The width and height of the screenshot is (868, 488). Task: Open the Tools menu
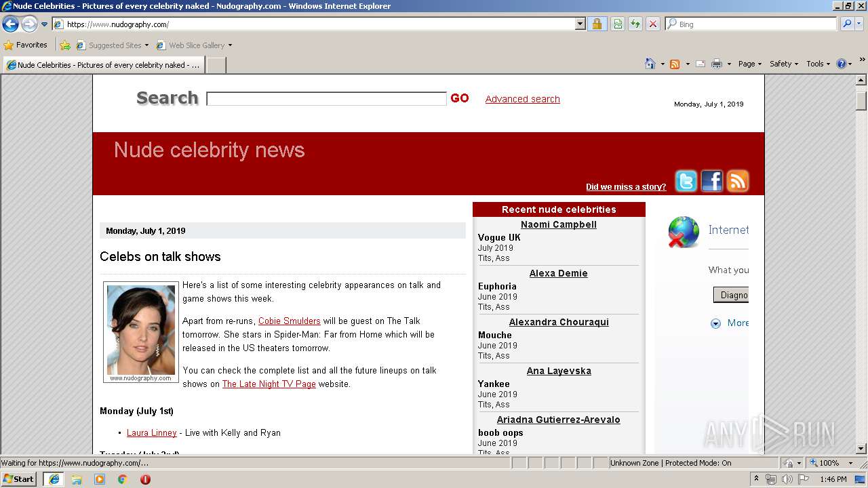point(818,64)
